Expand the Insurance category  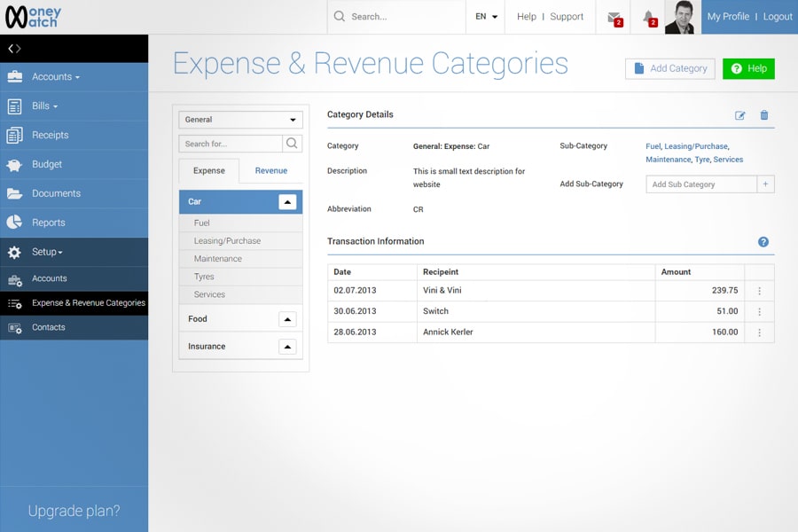(287, 347)
